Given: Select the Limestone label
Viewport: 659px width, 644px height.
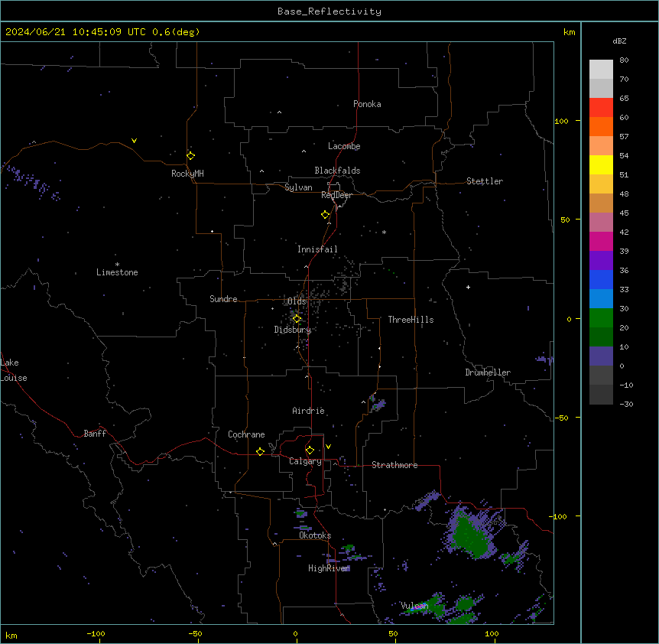Looking at the screenshot, I should (x=117, y=272).
